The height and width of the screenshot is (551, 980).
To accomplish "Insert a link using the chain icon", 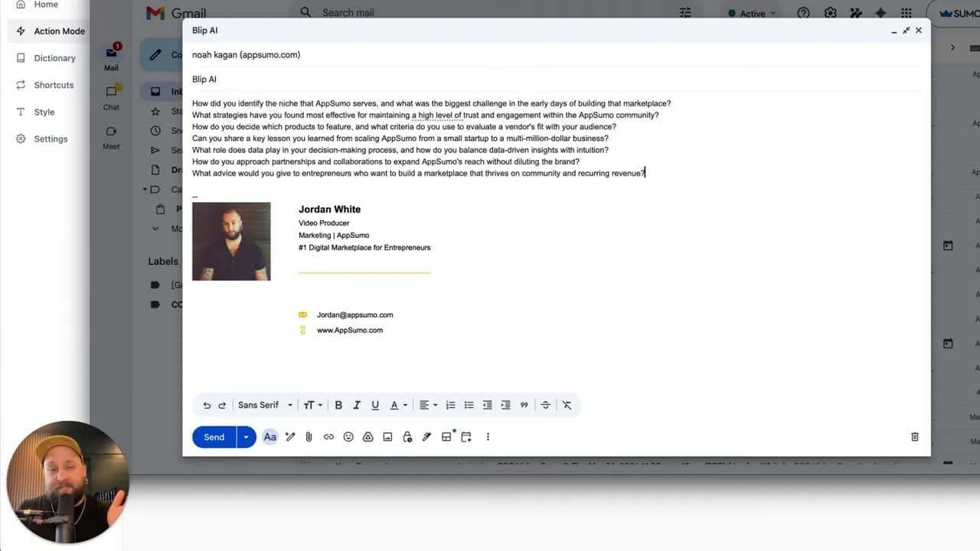I will click(328, 437).
